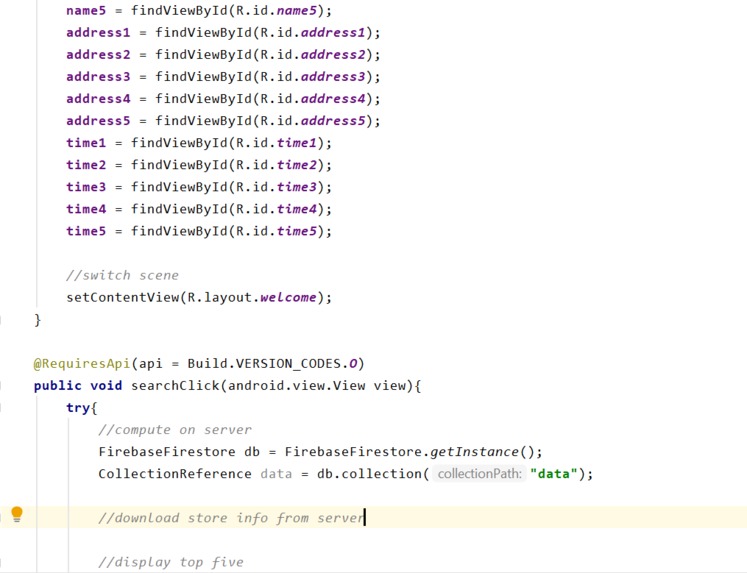Click the "//switch scene" comment
Screen dimensions: 747x573
pos(122,275)
